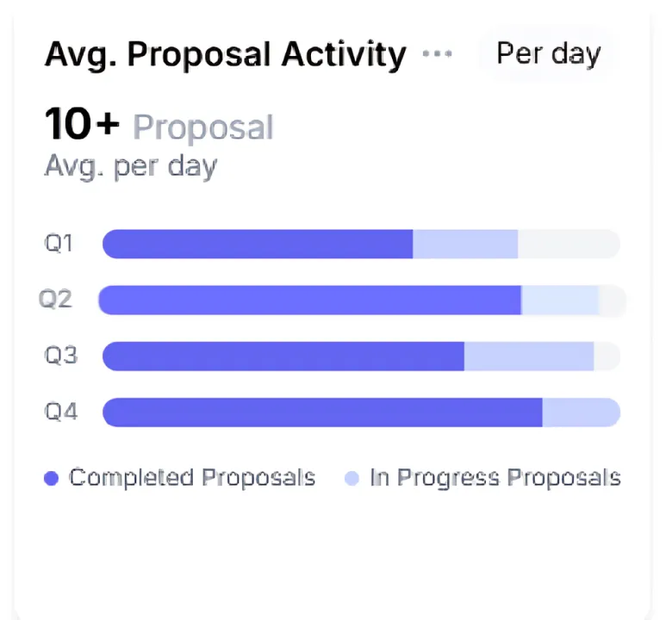
Task: Select the Q2 completed bar segment
Action: 310,301
